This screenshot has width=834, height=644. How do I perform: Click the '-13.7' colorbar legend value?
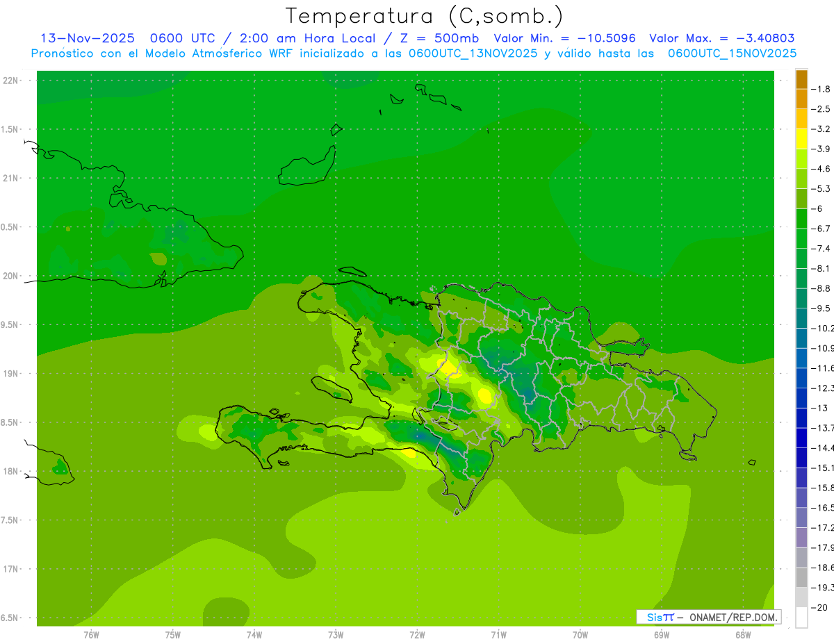point(823,427)
